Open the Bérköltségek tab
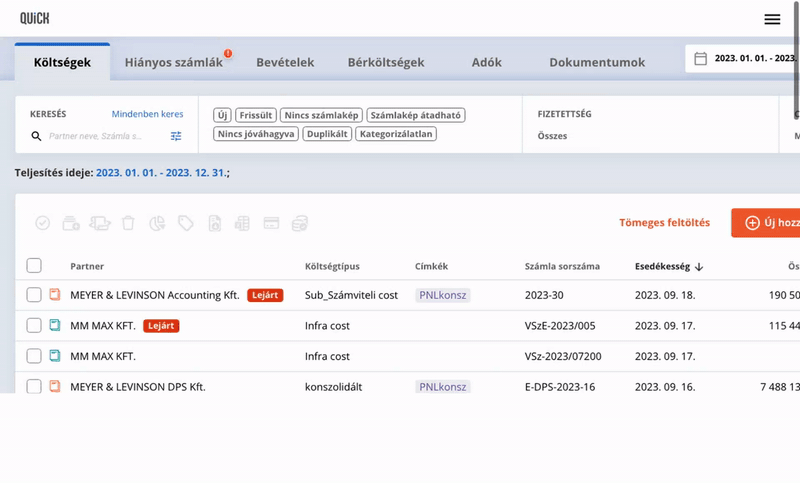Viewport: 800px width, 483px height. coord(386,62)
